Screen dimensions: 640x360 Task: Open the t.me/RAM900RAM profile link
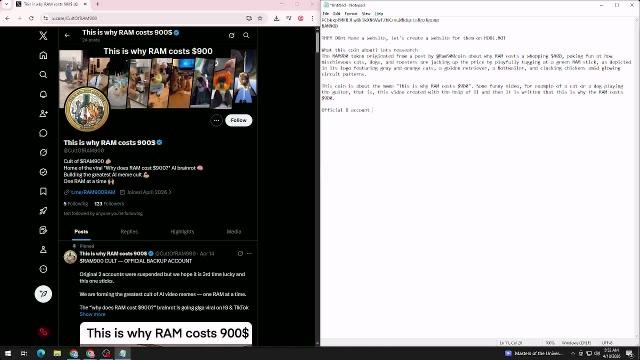click(x=93, y=192)
